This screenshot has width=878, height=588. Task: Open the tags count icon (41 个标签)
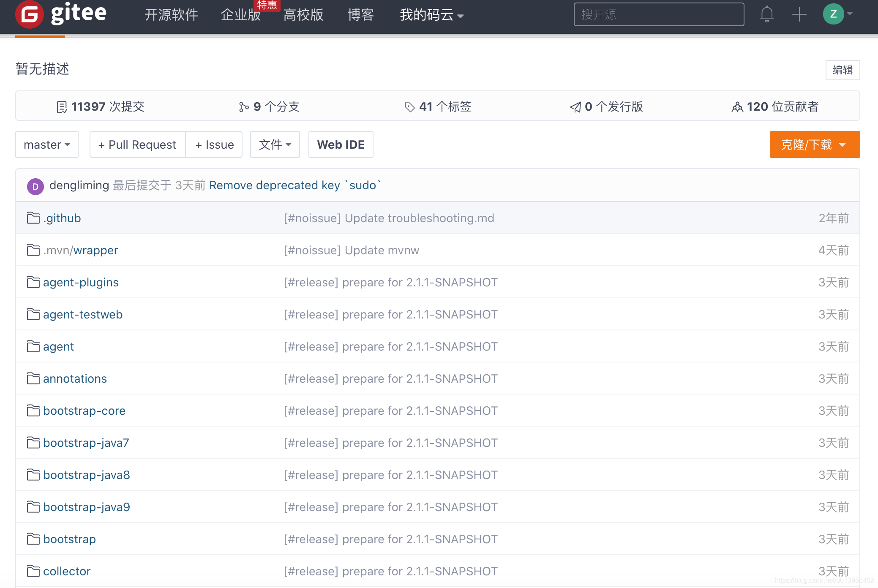point(409,107)
